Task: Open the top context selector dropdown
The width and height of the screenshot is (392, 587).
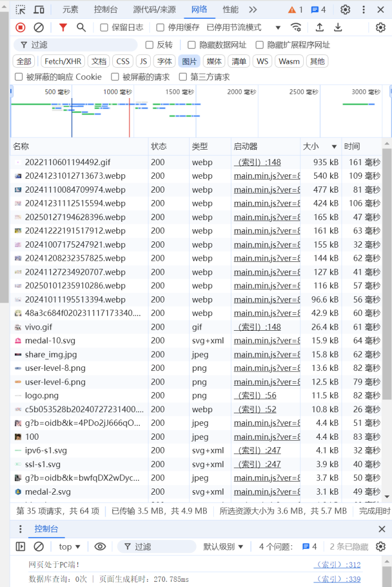Action: pos(69,546)
